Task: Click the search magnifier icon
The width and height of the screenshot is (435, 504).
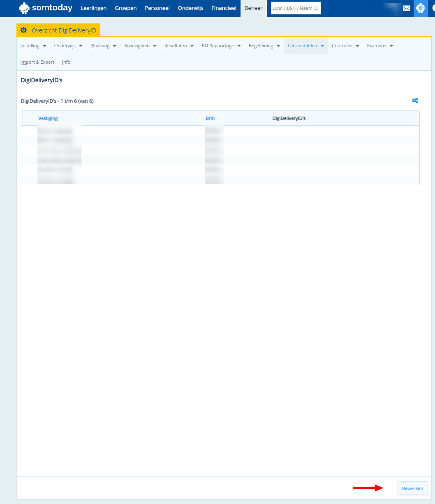Action: click(x=316, y=8)
